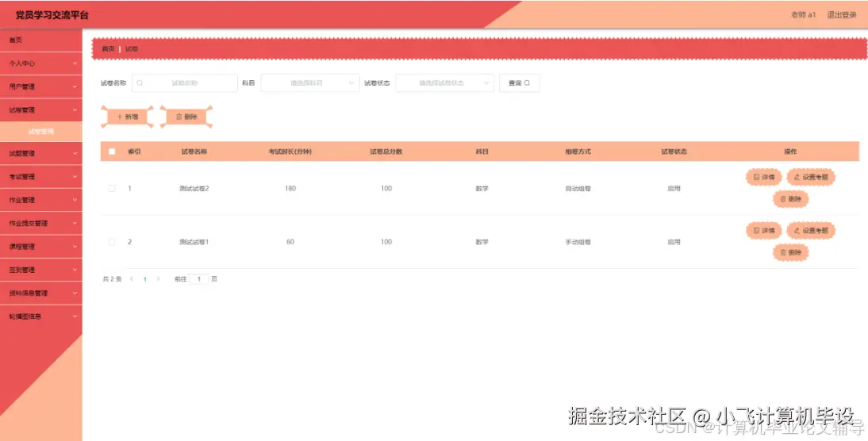Click the 测试试卷2 name cell

(x=194, y=189)
